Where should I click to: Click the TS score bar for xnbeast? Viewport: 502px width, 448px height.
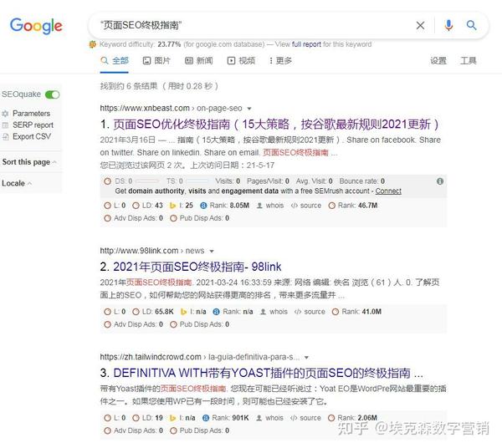click(197, 181)
